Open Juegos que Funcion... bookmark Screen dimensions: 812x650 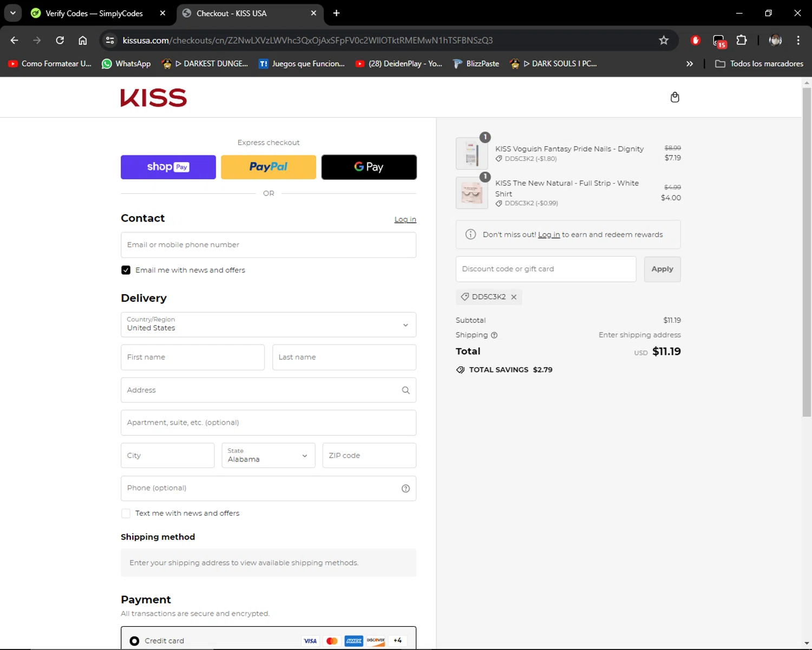click(302, 63)
